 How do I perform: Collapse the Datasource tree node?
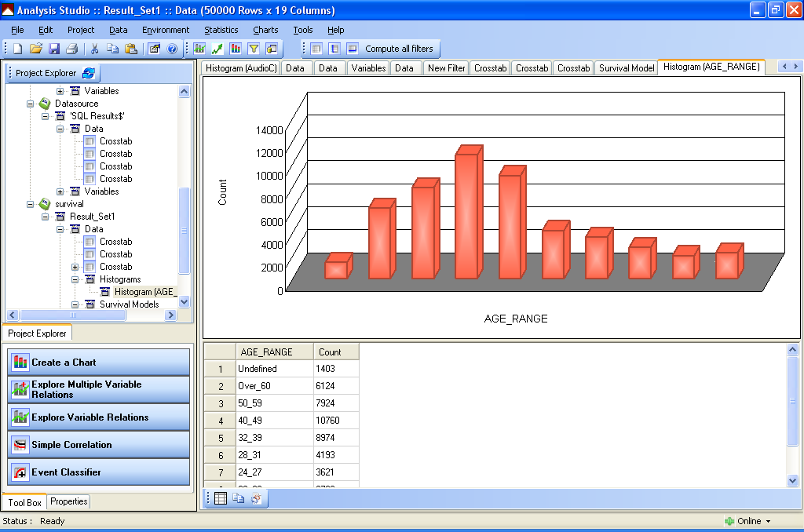pos(31,104)
